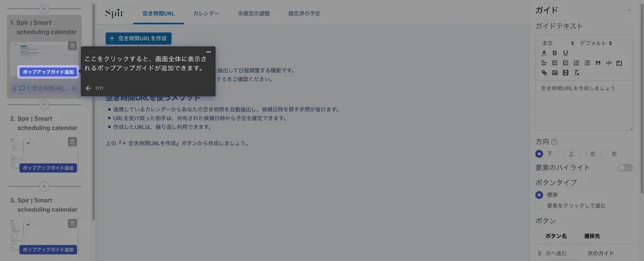Click the 次のガイド destination value
Viewport: 644px width, 261px height.
(x=600, y=253)
